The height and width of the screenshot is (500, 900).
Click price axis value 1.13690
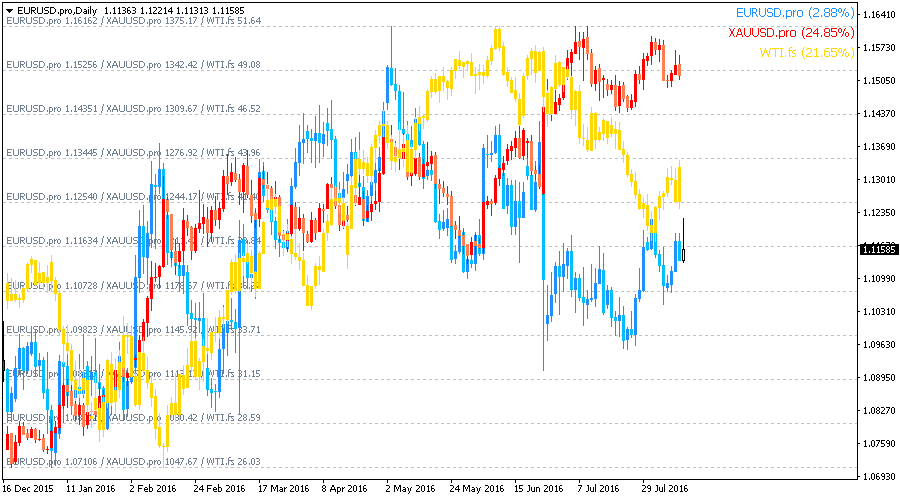[x=879, y=147]
